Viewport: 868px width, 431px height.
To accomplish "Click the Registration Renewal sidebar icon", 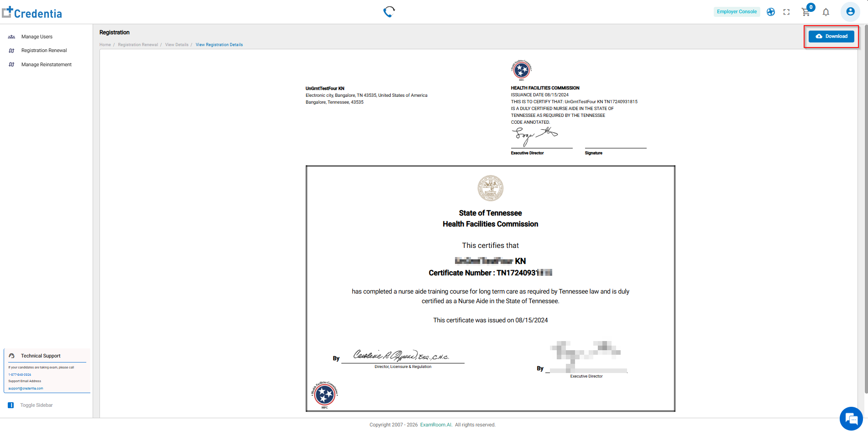I will coord(11,51).
